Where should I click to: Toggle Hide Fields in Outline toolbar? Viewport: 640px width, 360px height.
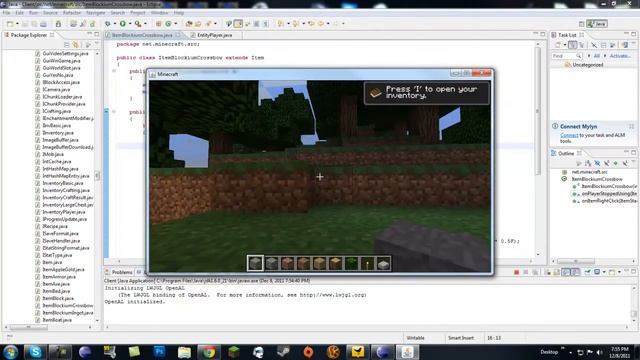click(x=597, y=163)
